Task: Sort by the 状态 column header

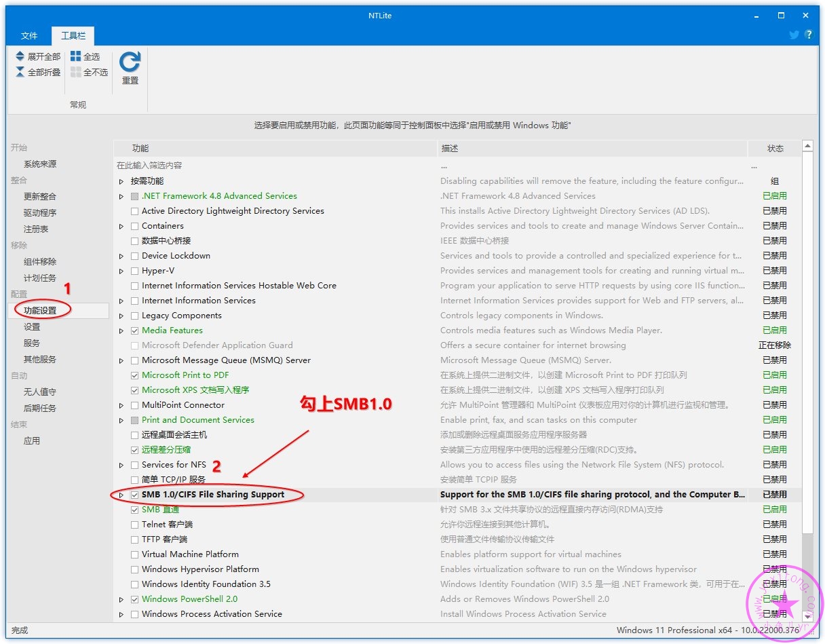Action: tap(775, 148)
